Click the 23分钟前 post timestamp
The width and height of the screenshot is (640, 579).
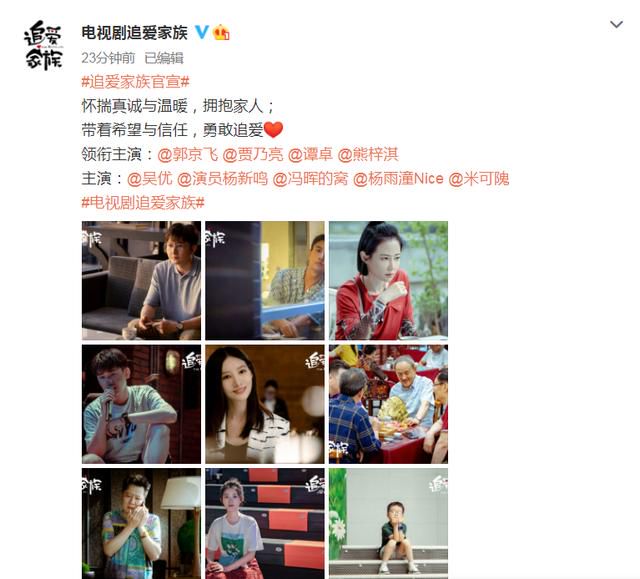108,58
